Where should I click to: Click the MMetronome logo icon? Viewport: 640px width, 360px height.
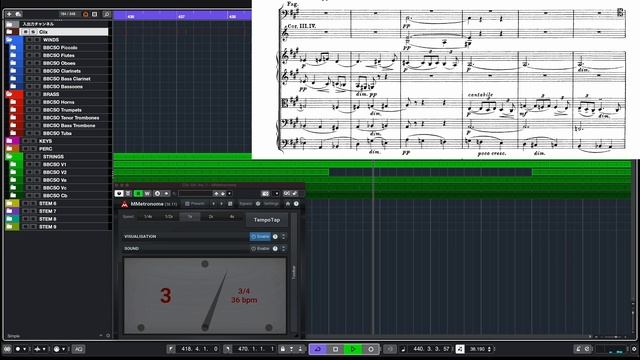124,204
